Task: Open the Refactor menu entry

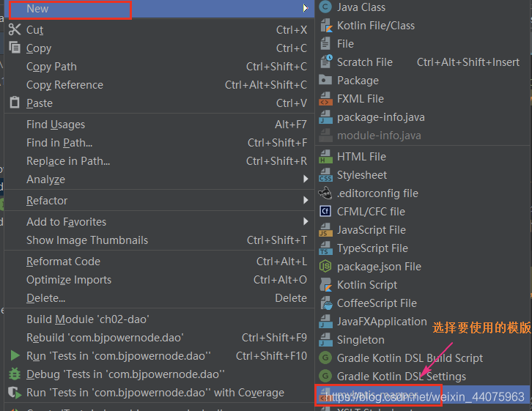Action: click(x=160, y=201)
